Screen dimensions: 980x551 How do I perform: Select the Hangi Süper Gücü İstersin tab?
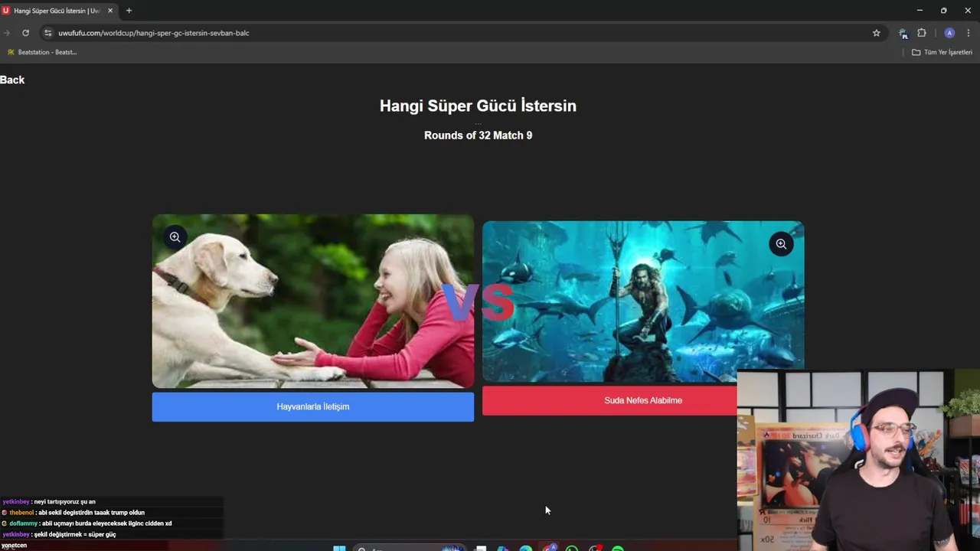(58, 11)
